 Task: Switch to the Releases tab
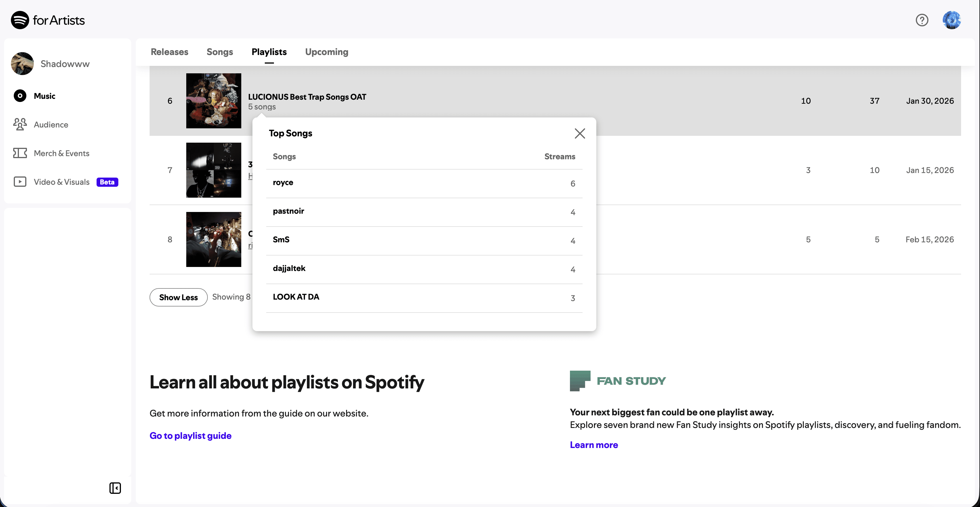point(169,52)
